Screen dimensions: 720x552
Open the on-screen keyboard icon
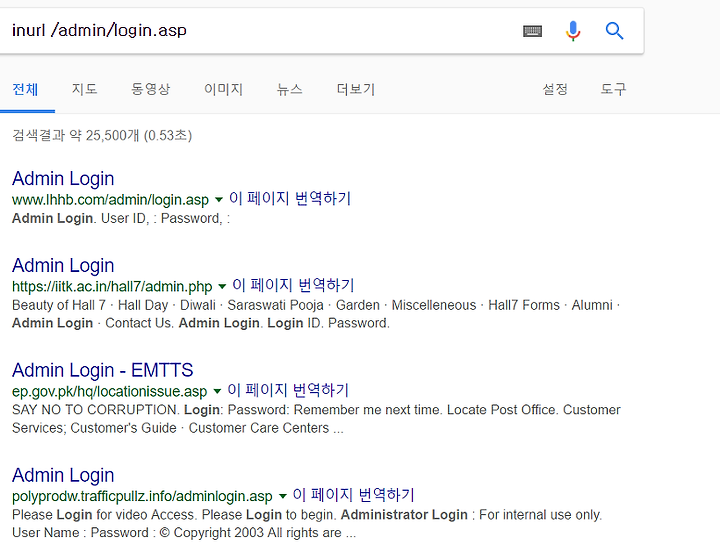click(533, 31)
